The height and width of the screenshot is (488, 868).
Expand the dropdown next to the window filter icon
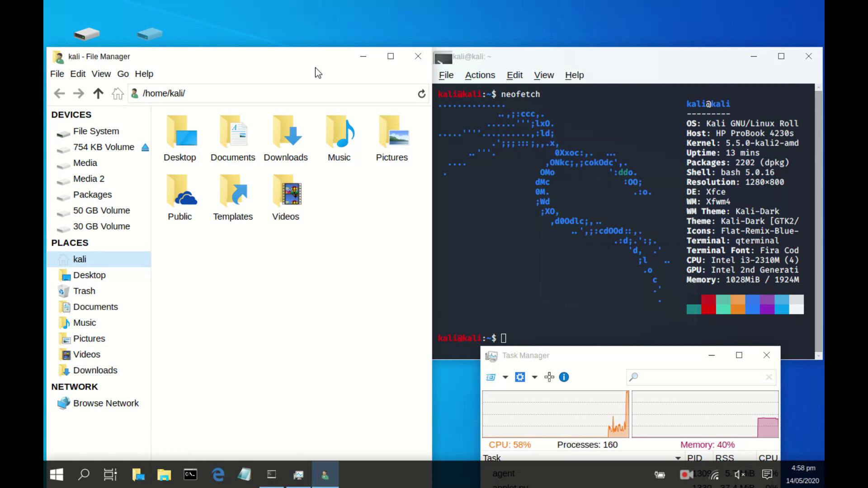coord(505,377)
